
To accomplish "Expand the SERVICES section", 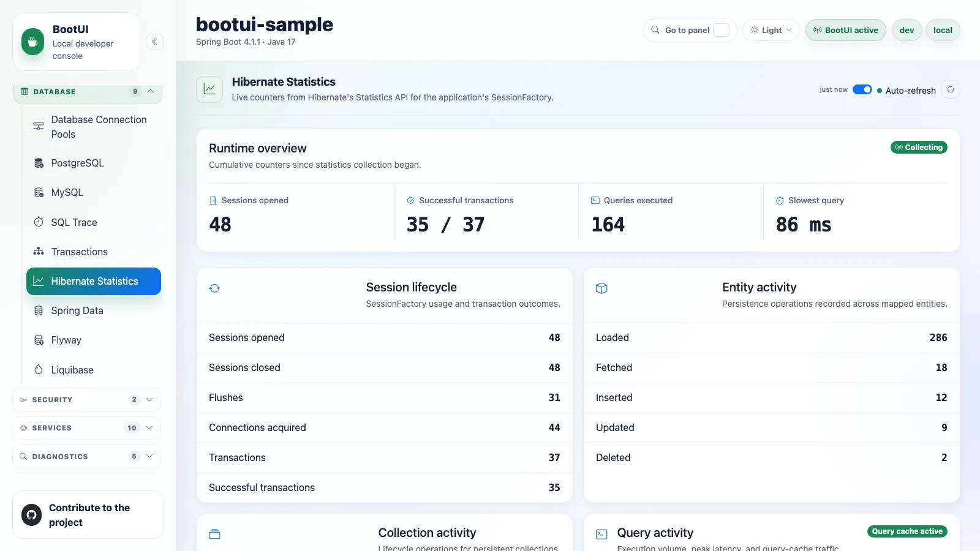I will click(86, 428).
